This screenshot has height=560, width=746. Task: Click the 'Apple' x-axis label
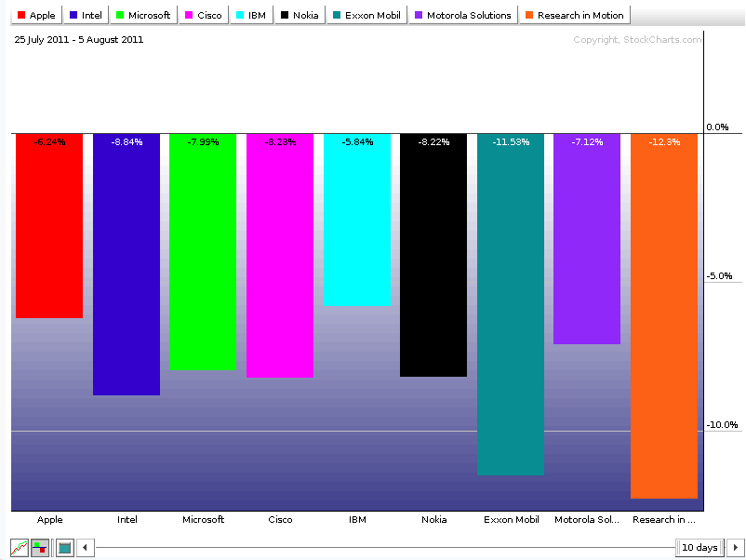(50, 520)
